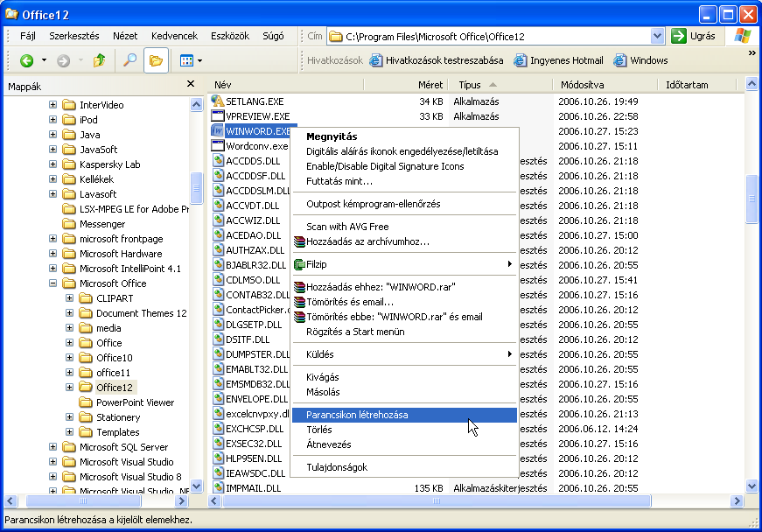Open the Back button history dropdown
This screenshot has height=532, width=762.
tap(45, 60)
